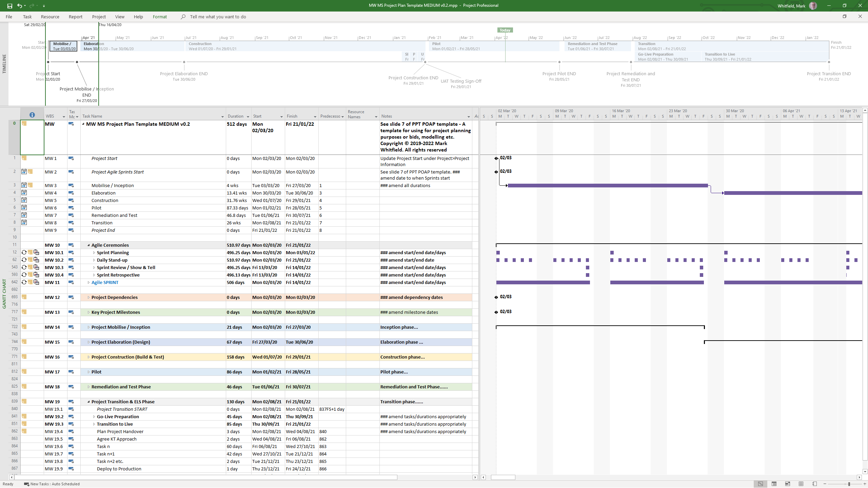Click the Save icon in quick access toolbar
The width and height of the screenshot is (868, 488).
click(x=9, y=6)
